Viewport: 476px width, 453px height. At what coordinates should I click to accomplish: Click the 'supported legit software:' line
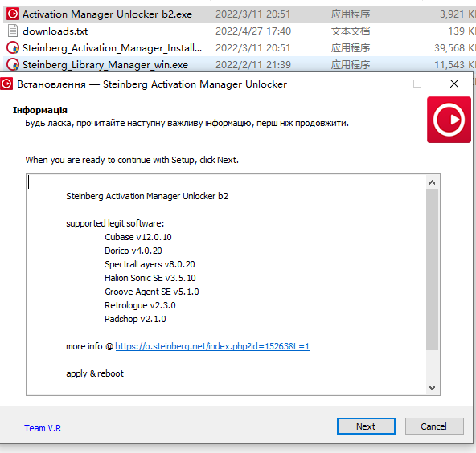coord(115,223)
